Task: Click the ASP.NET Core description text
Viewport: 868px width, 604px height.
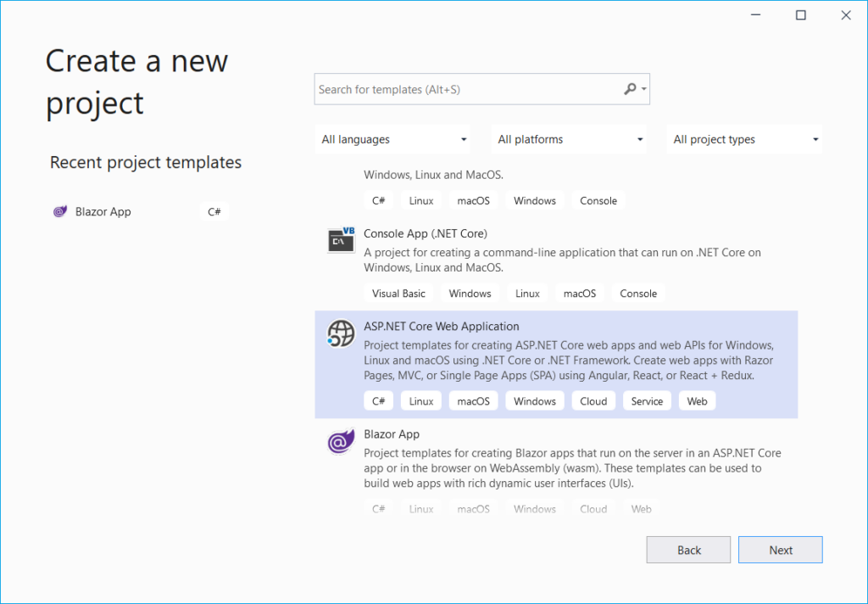Action: pyautogui.click(x=569, y=361)
